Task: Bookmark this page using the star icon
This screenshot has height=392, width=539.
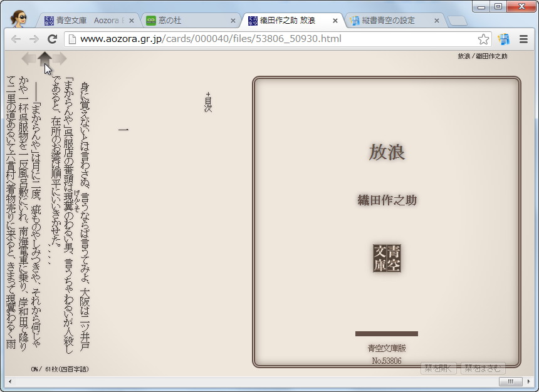Action: click(483, 39)
